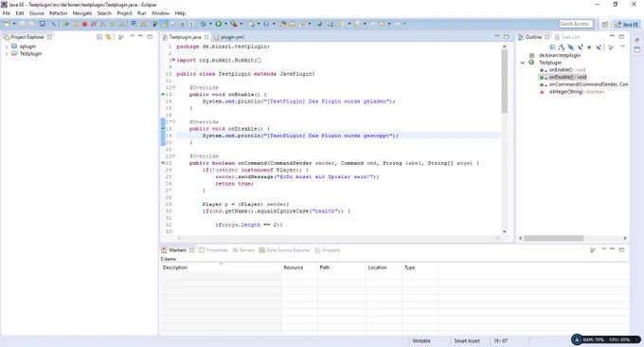
Task: Open the Window menu
Action: [x=160, y=13]
